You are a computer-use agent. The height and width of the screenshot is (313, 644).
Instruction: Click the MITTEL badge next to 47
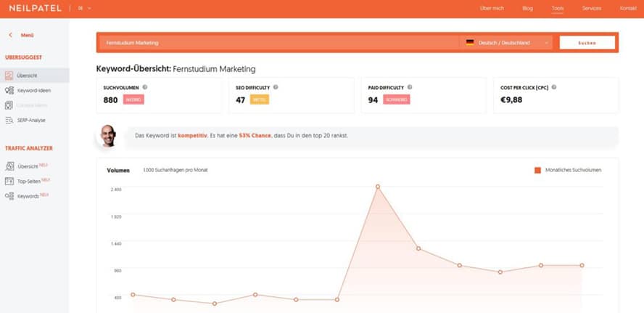tap(260, 99)
